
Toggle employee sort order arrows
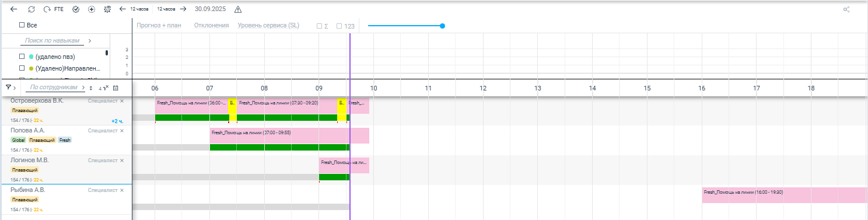[90, 88]
